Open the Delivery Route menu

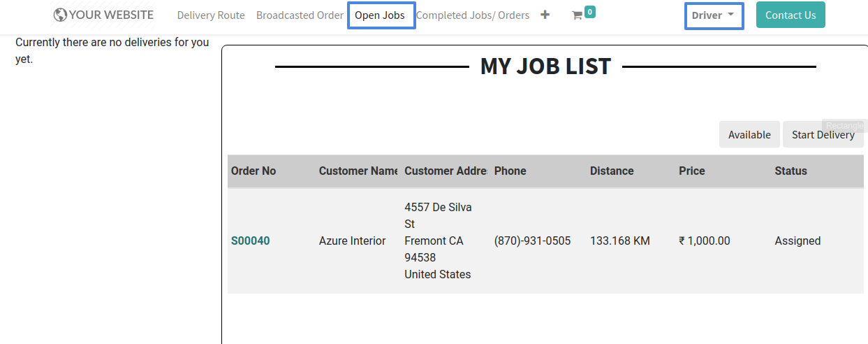(x=211, y=15)
